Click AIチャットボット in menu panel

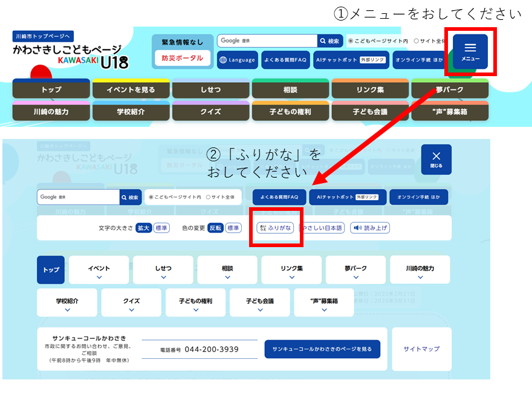pos(348,197)
